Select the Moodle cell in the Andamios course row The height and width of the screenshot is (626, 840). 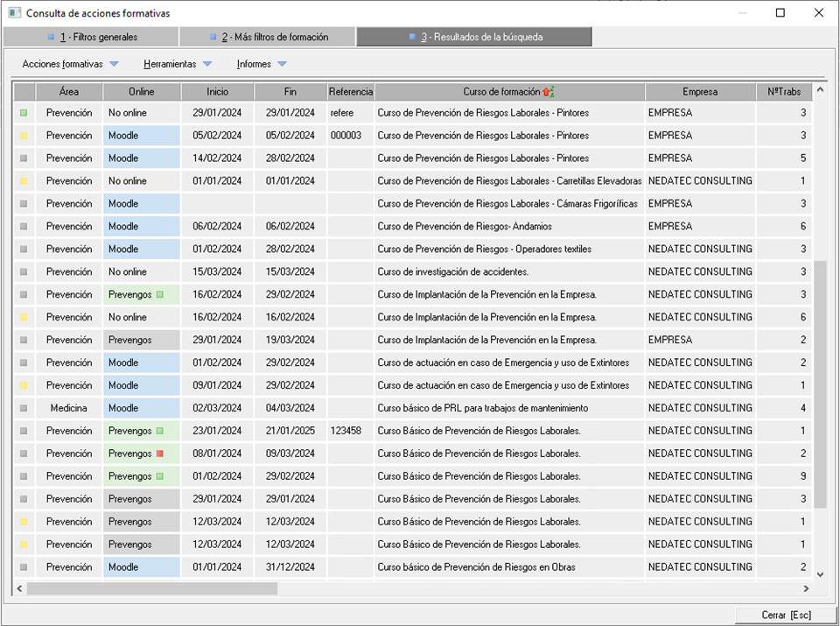pyautogui.click(x=142, y=227)
